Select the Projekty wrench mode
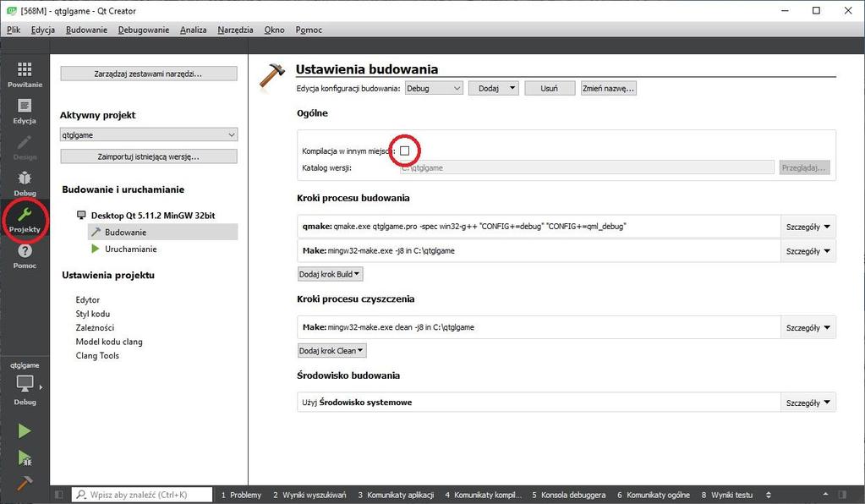The image size is (865, 504). [25, 220]
